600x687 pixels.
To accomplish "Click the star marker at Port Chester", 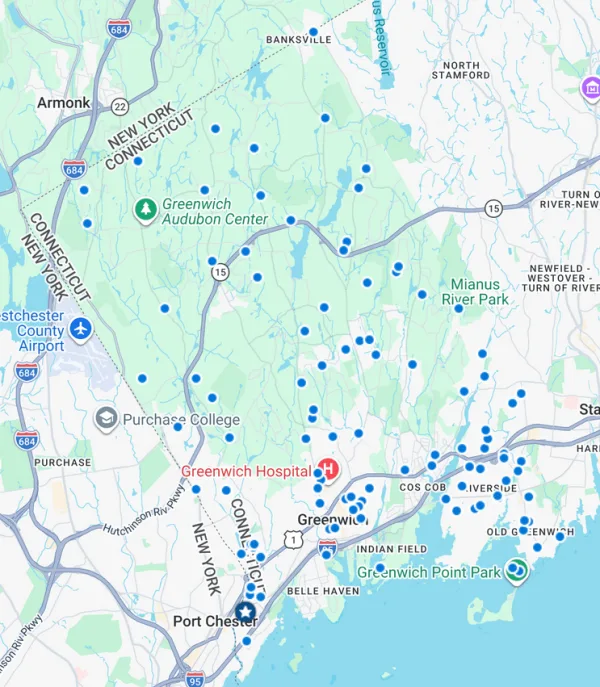I will pos(244,612).
